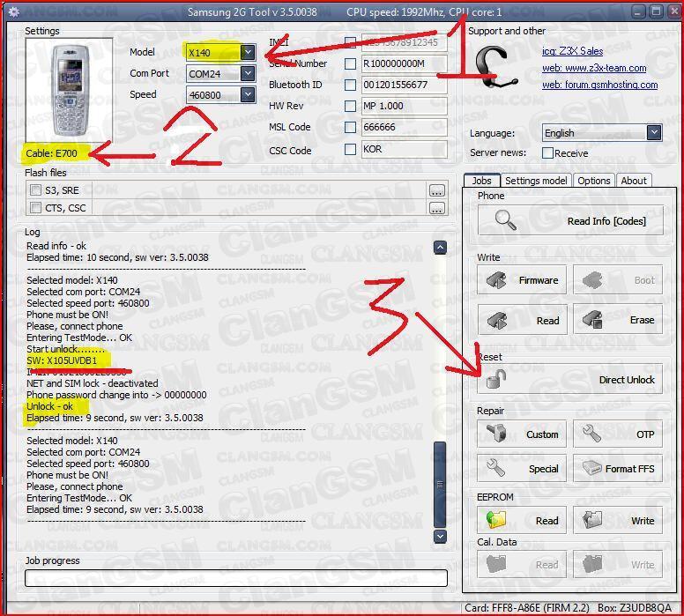Open the forum.gsmhosting.com link

[599, 85]
